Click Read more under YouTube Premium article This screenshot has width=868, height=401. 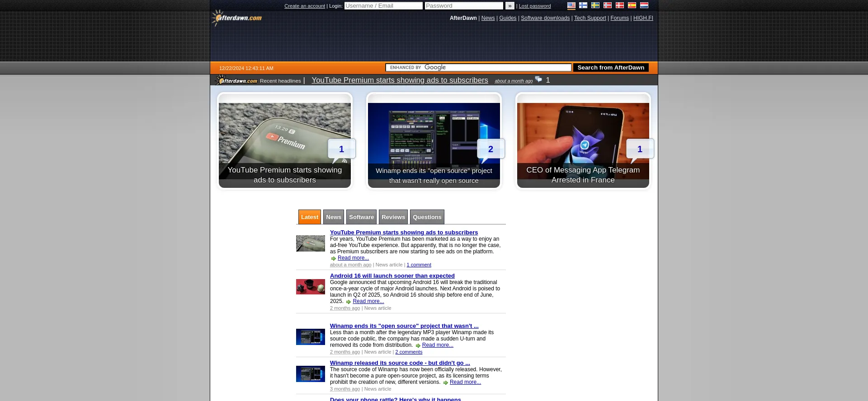[x=353, y=258]
